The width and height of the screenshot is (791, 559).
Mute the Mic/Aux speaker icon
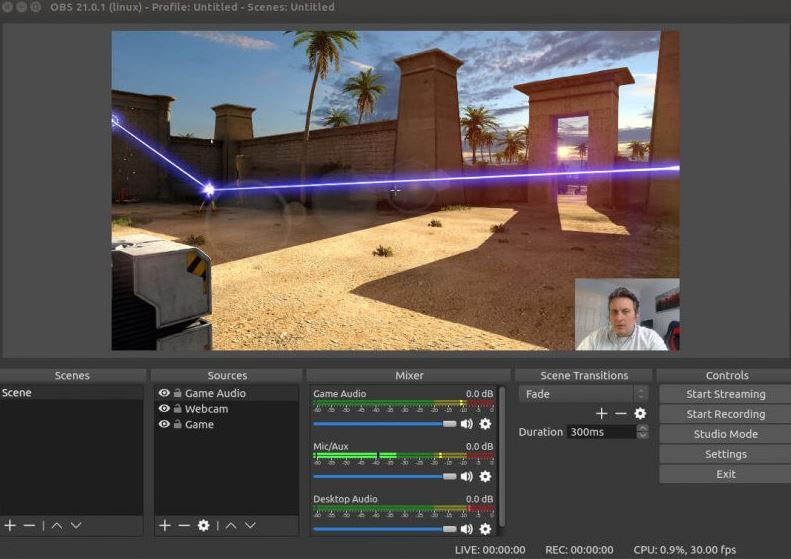click(466, 476)
